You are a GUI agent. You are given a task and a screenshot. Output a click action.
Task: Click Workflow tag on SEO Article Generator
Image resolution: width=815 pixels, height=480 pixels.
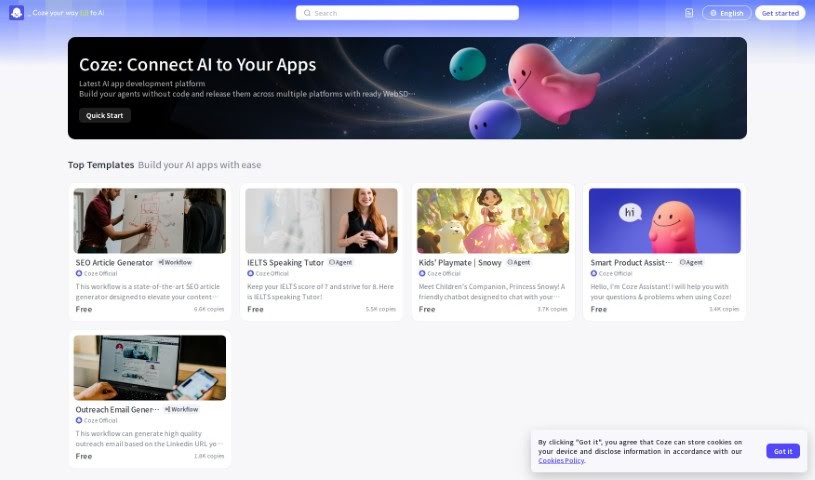point(175,262)
